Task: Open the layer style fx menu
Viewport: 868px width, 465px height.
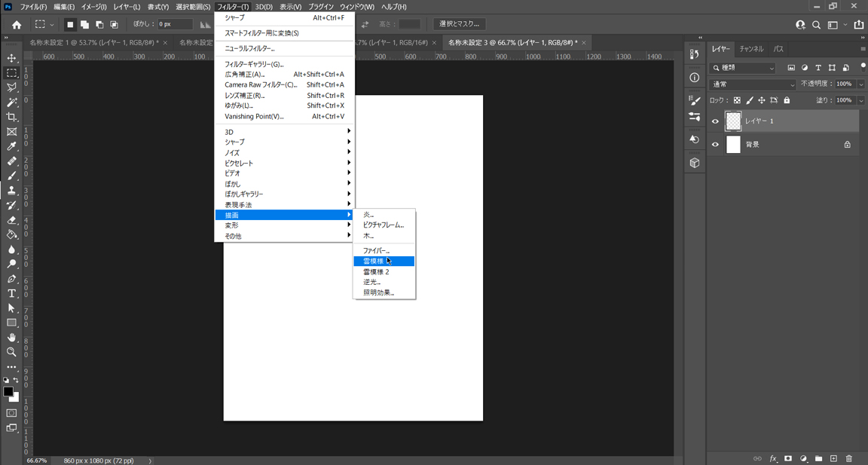Action: pyautogui.click(x=773, y=458)
